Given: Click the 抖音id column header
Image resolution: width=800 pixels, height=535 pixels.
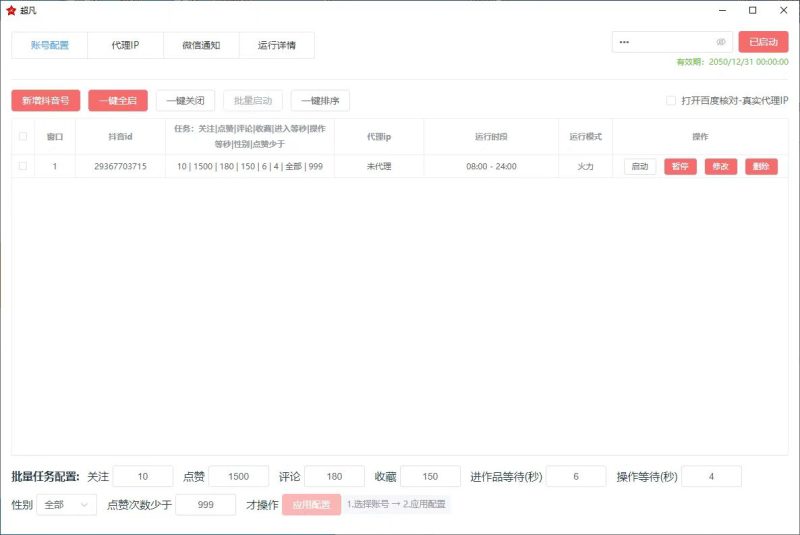Looking at the screenshot, I should pos(120,136).
